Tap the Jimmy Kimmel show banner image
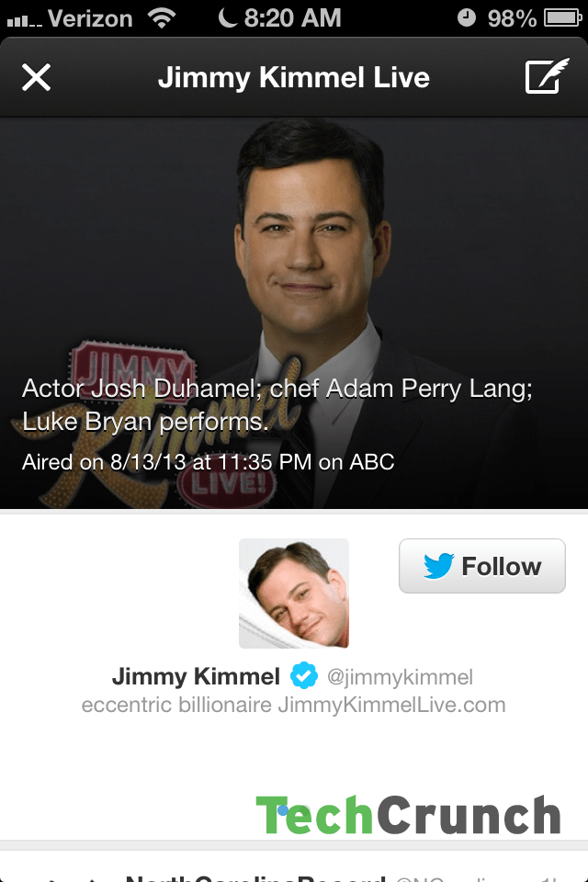Image resolution: width=588 pixels, height=882 pixels. [x=294, y=313]
